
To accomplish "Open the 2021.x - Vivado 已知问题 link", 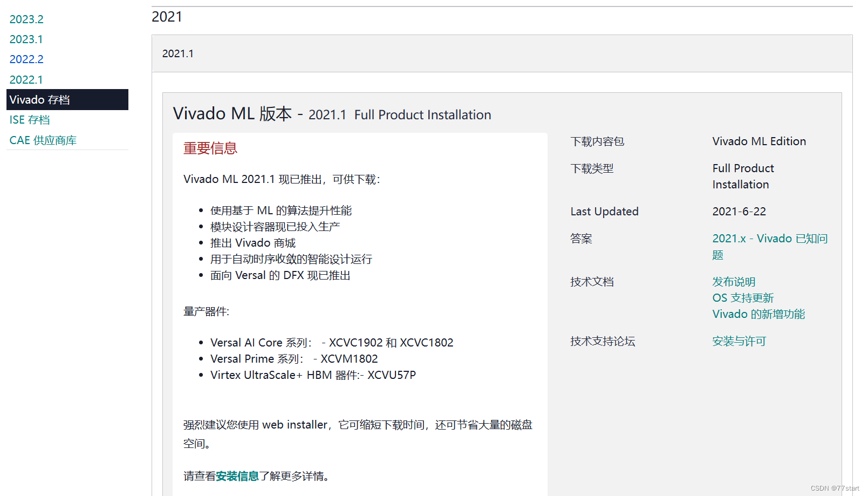I will pos(769,238).
